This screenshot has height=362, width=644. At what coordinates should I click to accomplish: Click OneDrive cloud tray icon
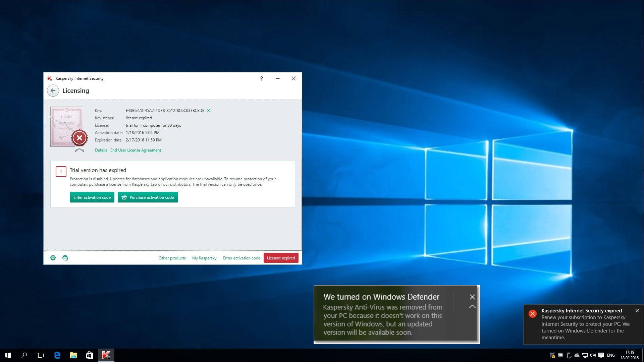(x=577, y=355)
